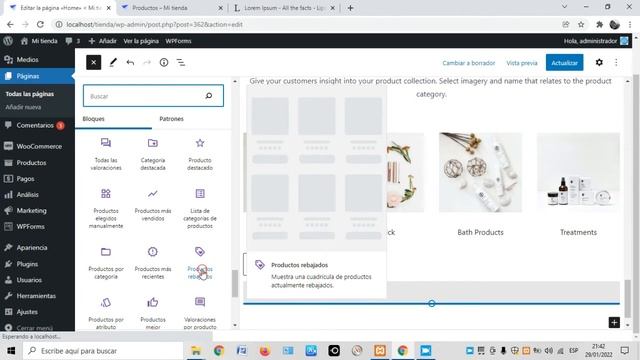Open comments bubble in admin bar
The width and height of the screenshot is (640, 360).
[72, 41]
